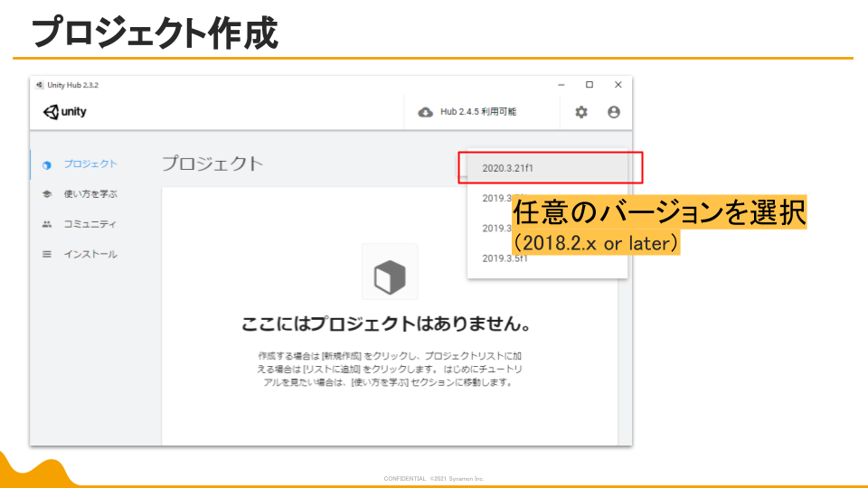Click the プロジェクト cube sidebar icon
Viewport: 868px width, 488px height.
[46, 164]
